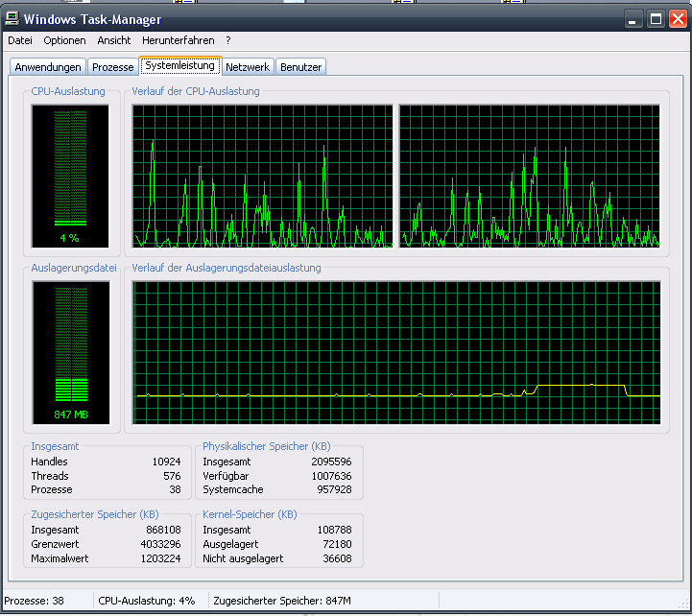Minimize the Task-Manager window
Screen dimensions: 692x616
[632, 19]
